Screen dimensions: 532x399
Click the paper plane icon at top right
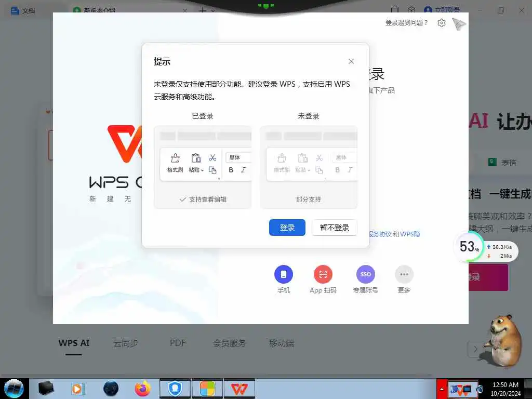pos(459,24)
